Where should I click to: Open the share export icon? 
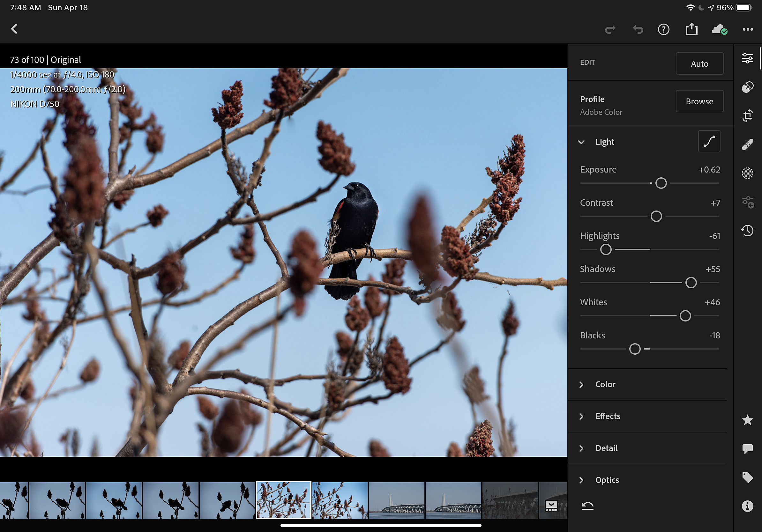coord(692,29)
